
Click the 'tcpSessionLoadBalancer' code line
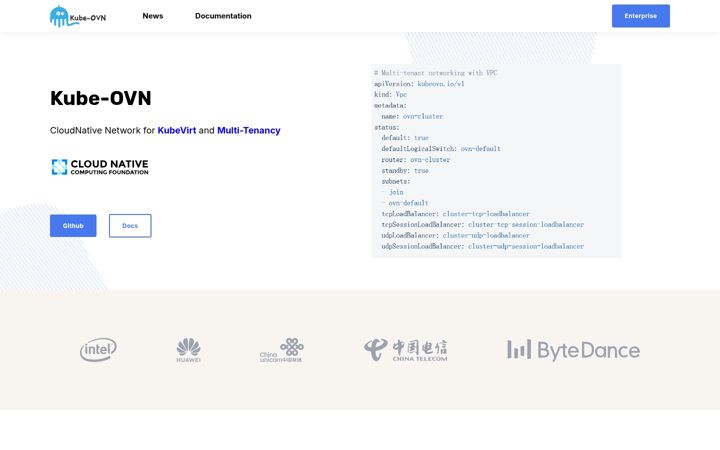(483, 225)
